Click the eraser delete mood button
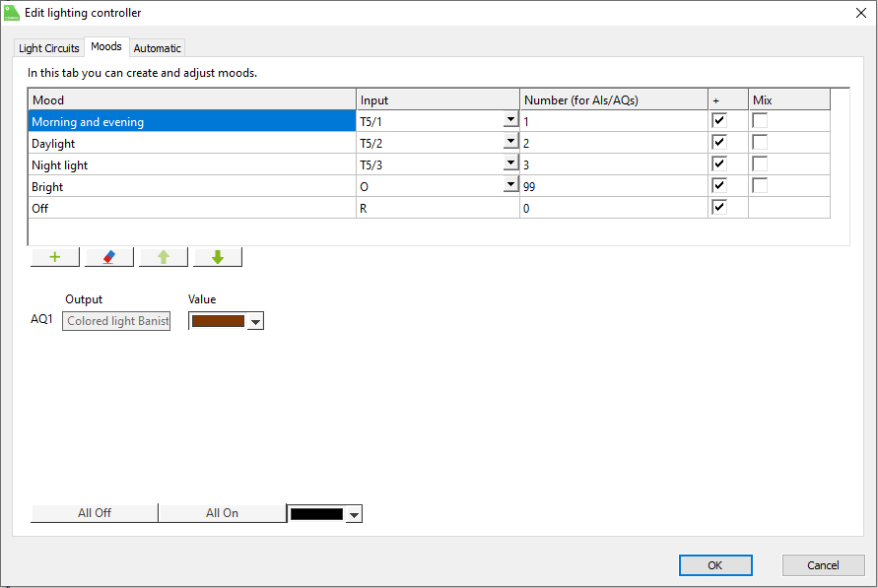The image size is (878, 588). [x=109, y=257]
